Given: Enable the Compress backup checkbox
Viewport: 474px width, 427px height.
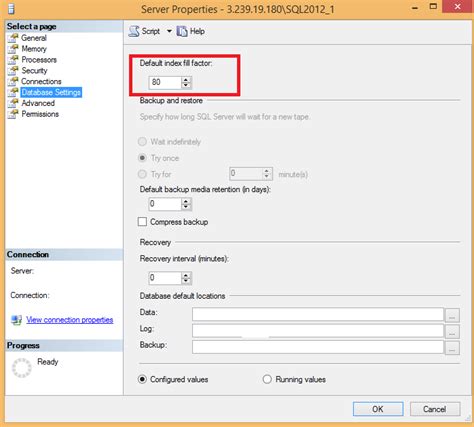Looking at the screenshot, I should pyautogui.click(x=142, y=222).
